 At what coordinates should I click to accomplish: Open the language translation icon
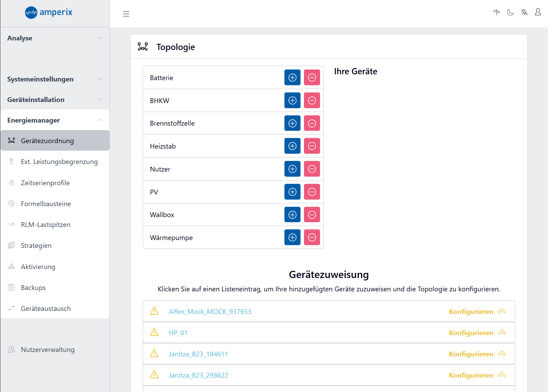pyautogui.click(x=524, y=13)
